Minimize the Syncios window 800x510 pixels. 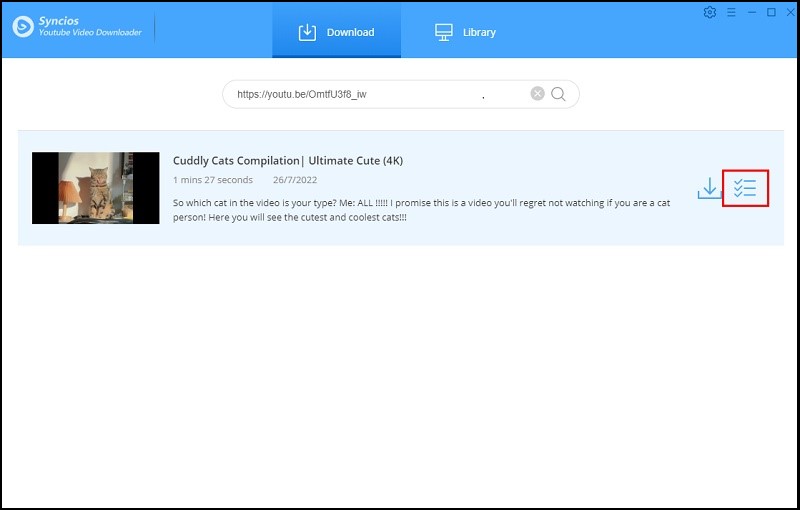(x=752, y=12)
